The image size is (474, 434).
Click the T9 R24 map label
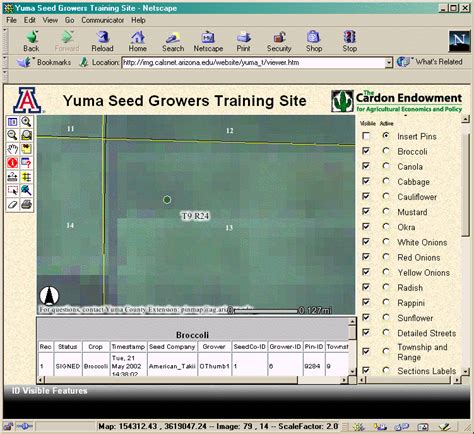pyautogui.click(x=195, y=216)
